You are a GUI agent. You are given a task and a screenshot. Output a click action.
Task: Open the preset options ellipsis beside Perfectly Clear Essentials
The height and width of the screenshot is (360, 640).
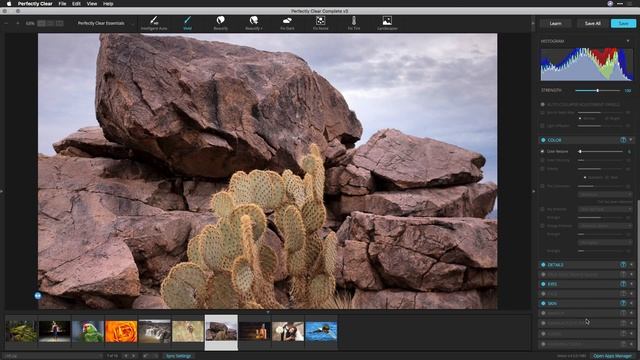point(133,23)
